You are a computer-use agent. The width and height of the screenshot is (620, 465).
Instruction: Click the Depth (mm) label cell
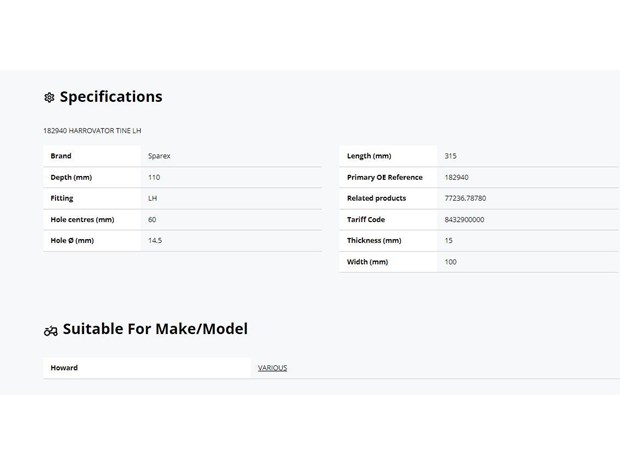pos(92,177)
